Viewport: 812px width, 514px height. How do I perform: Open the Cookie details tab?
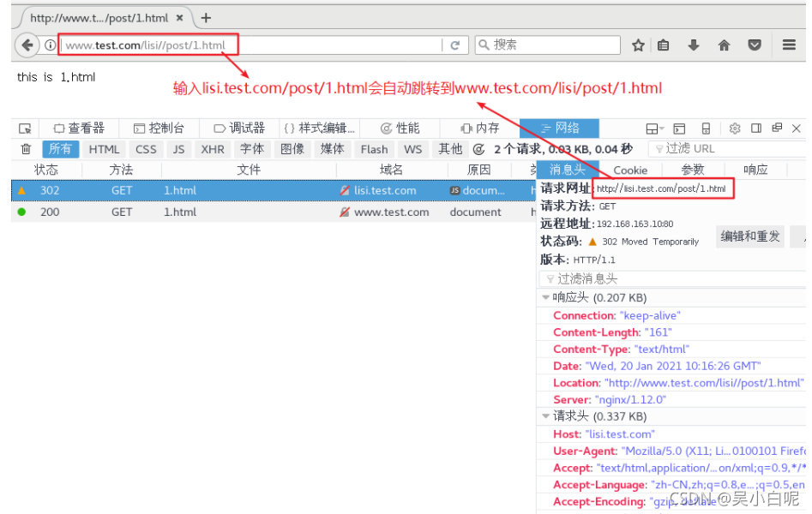pos(630,170)
